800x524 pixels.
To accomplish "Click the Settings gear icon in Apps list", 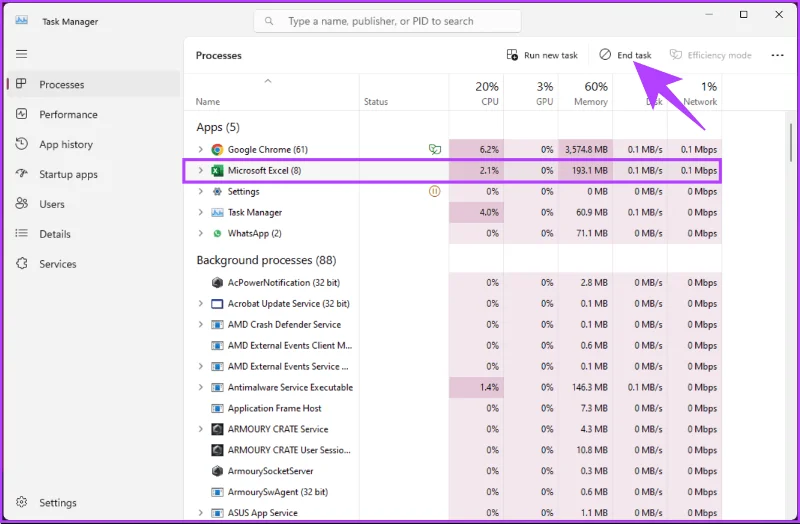I will click(x=217, y=191).
